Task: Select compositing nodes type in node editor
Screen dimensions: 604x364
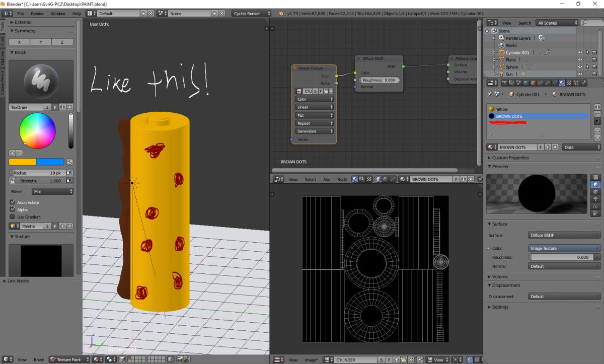Action: (x=362, y=179)
